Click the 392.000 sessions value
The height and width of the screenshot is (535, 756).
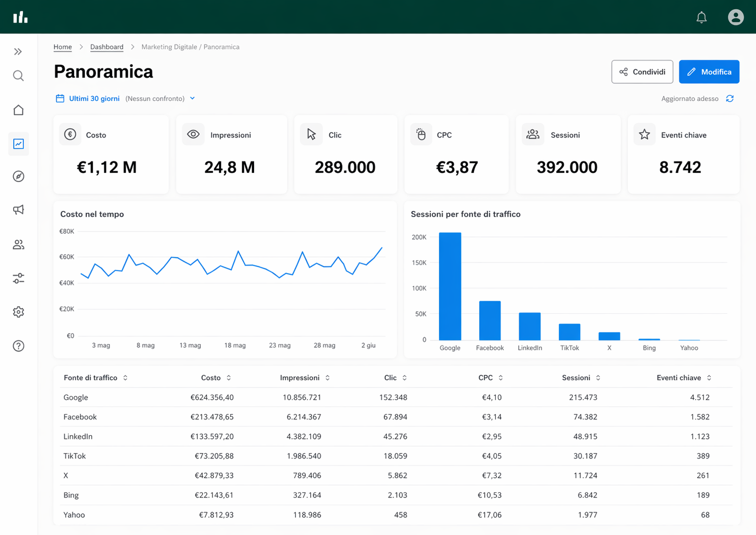[x=567, y=167]
